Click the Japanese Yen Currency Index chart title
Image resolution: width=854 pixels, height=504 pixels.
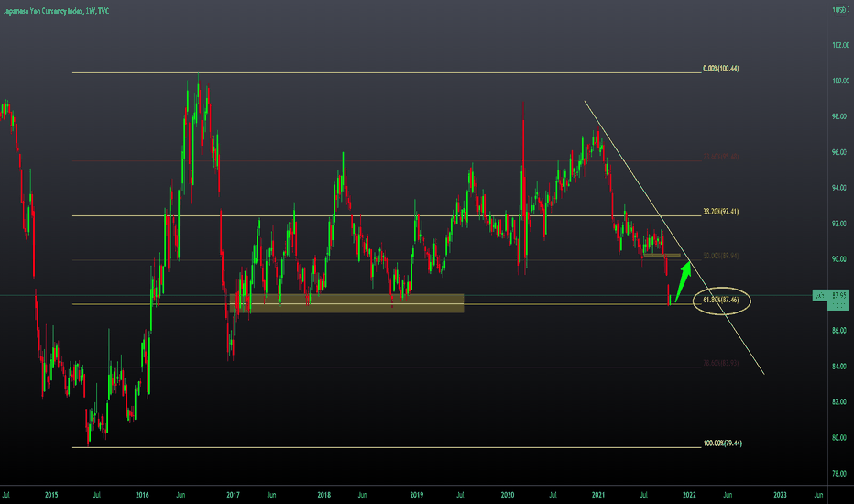point(56,11)
